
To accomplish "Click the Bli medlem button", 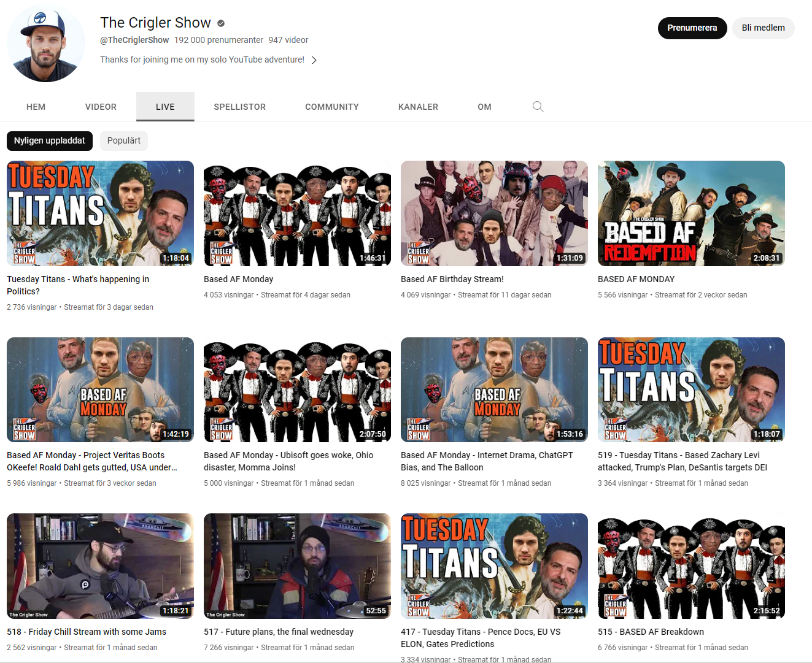I will (x=763, y=28).
